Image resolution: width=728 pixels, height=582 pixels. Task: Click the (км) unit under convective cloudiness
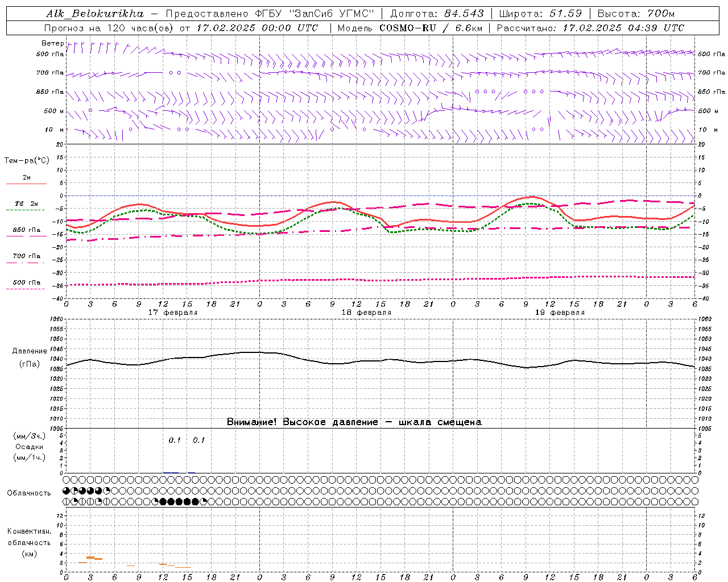pyautogui.click(x=29, y=554)
